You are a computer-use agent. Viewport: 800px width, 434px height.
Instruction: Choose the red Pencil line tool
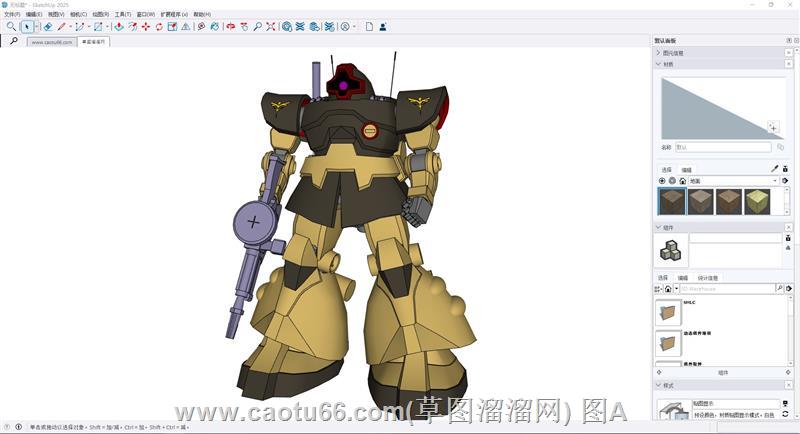62,27
